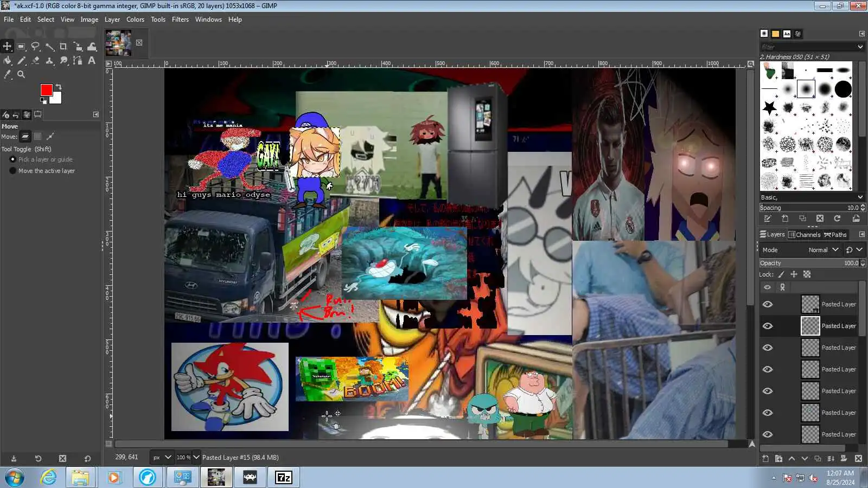868x488 pixels.
Task: Open the Undo History tab
Action: tap(16, 115)
